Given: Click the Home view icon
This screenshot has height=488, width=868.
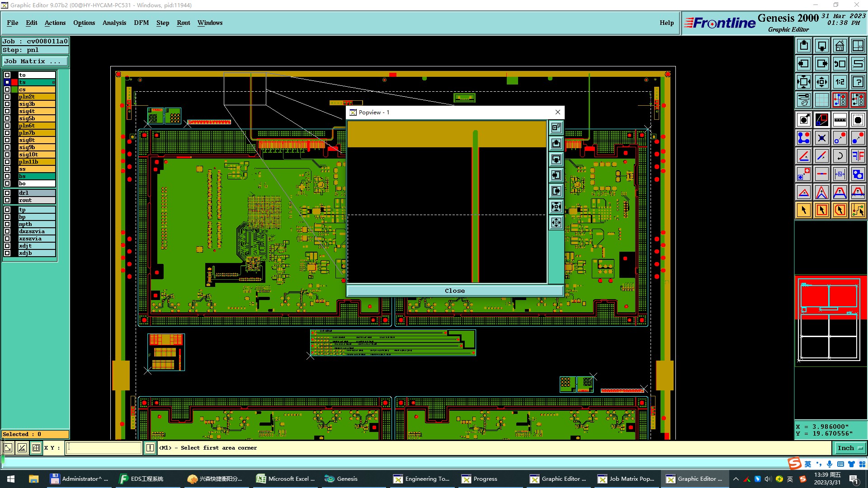Looking at the screenshot, I should click(840, 46).
